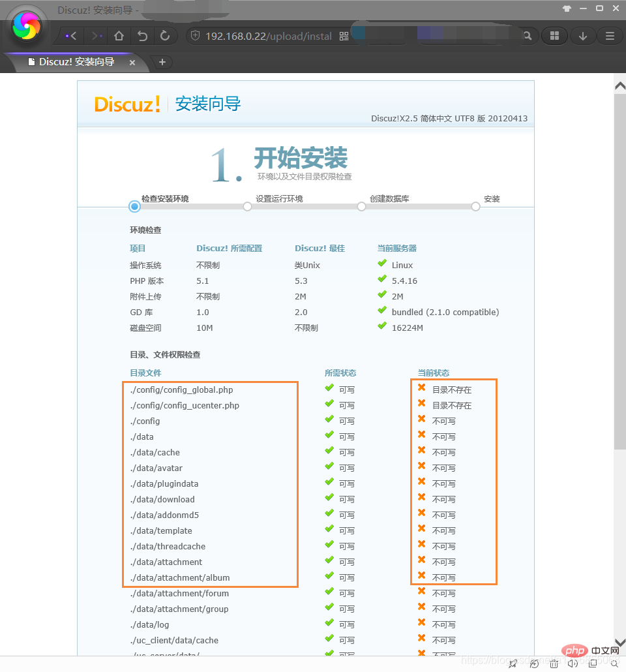Click the 目录、文件权限检查 section title
This screenshot has height=672, width=626.
[x=166, y=355]
